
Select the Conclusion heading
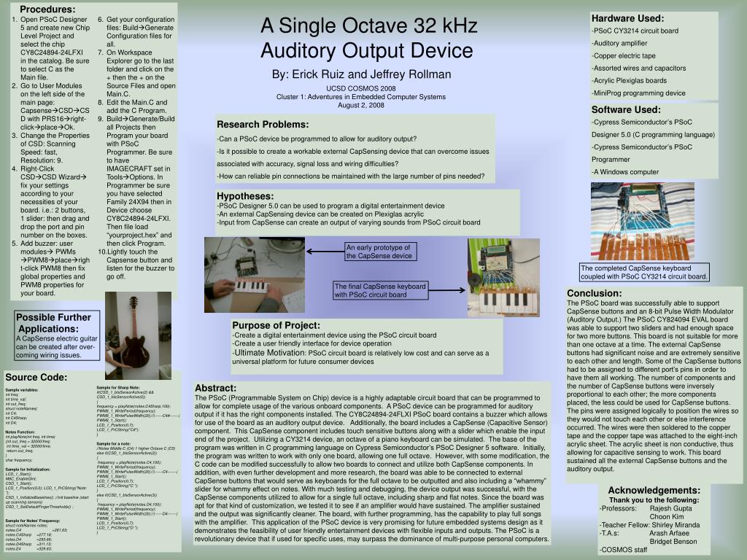(x=594, y=293)
